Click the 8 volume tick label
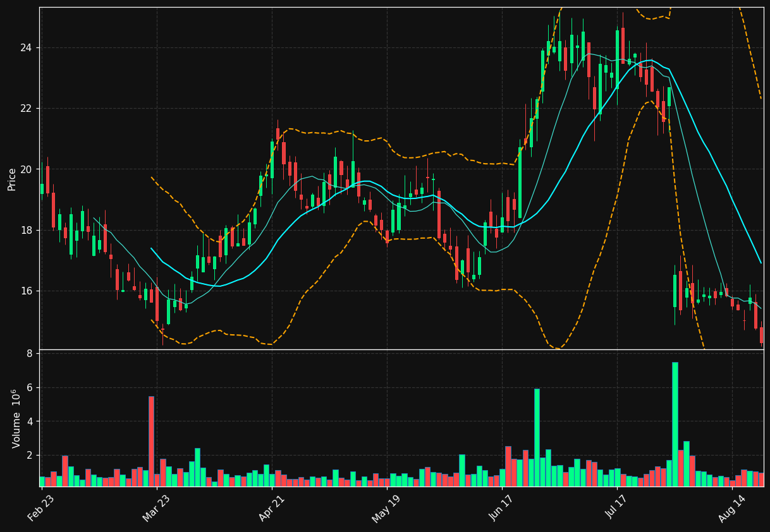 click(29, 354)
